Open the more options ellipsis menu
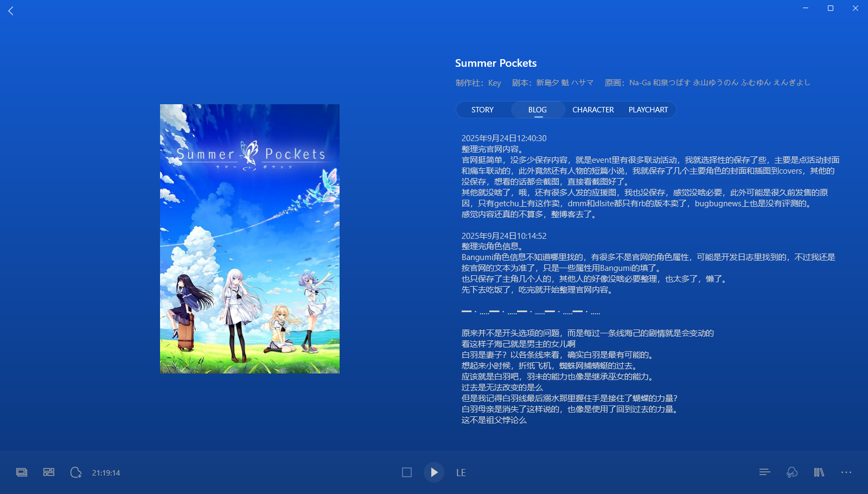The image size is (868, 494). click(846, 472)
